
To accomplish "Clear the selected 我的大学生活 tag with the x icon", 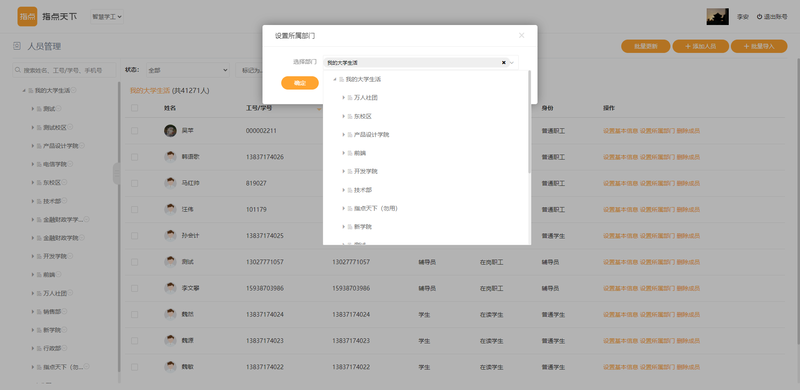I will pyautogui.click(x=504, y=62).
